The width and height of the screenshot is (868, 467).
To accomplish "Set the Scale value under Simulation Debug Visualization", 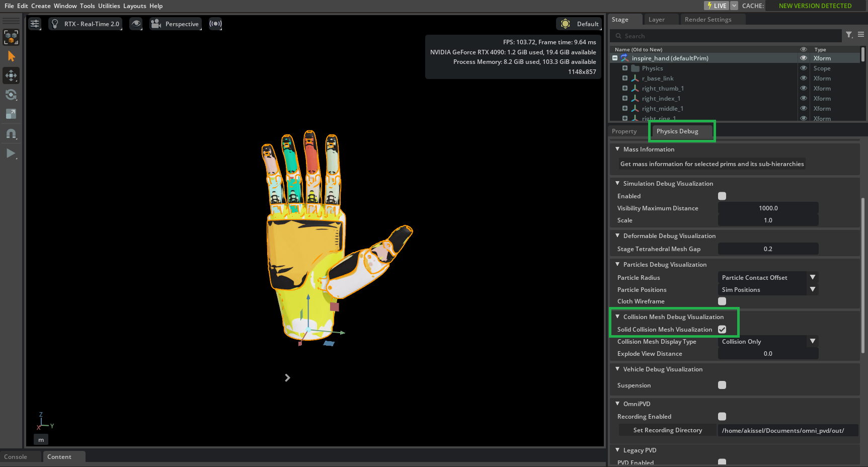I will tap(768, 220).
